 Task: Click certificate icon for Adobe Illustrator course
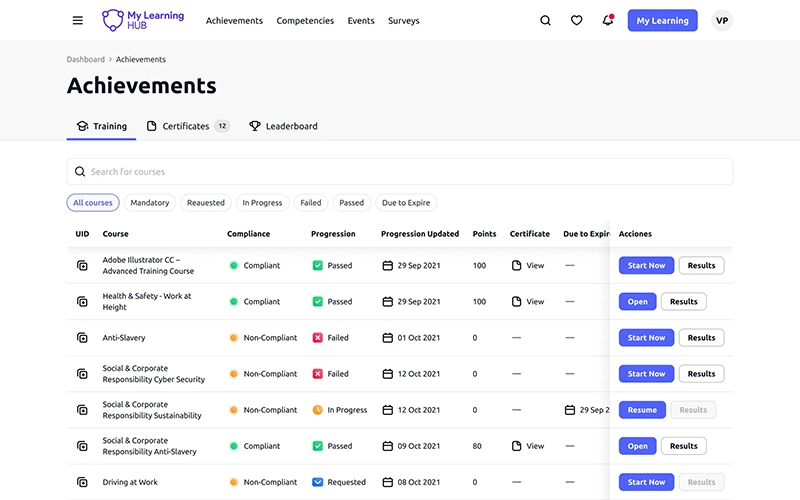tap(517, 266)
